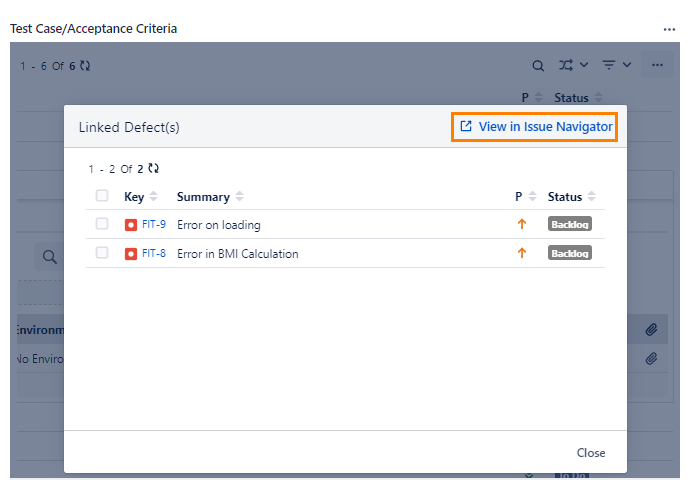The width and height of the screenshot is (699, 487).
Task: Check the box for FIT-9
Action: [x=102, y=223]
